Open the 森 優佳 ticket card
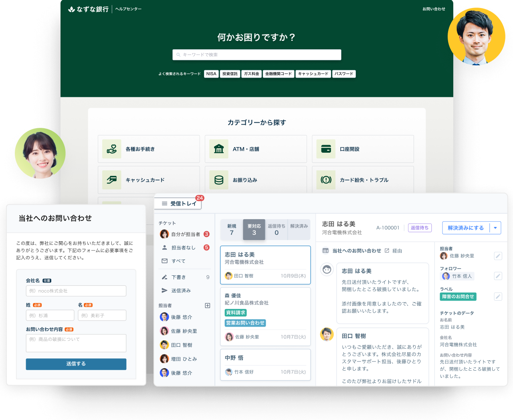Screen dimensions: 513x420 (265, 316)
